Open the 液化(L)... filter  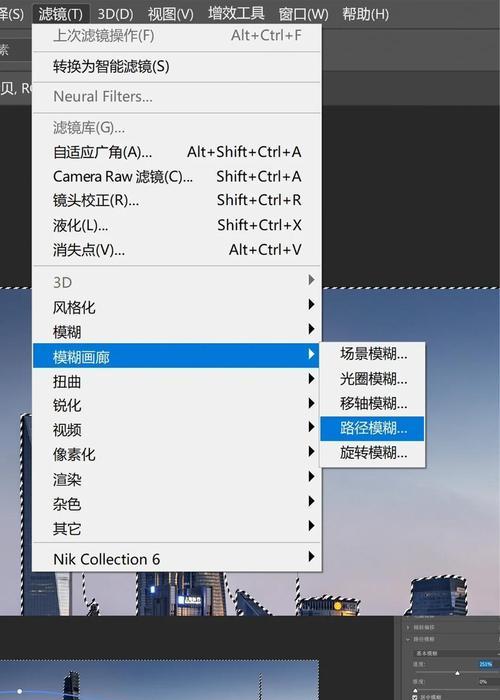177,225
